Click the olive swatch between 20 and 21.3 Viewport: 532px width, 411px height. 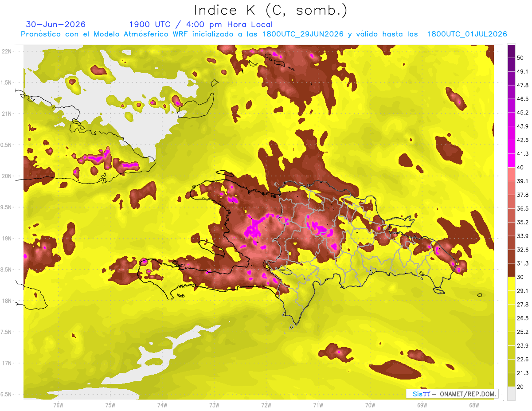pos(511,380)
